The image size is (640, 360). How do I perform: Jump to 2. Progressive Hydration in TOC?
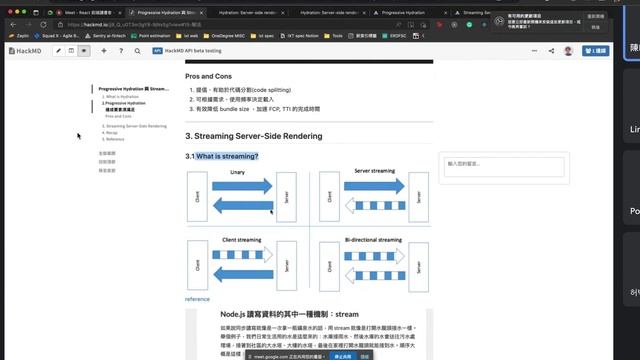coord(124,103)
